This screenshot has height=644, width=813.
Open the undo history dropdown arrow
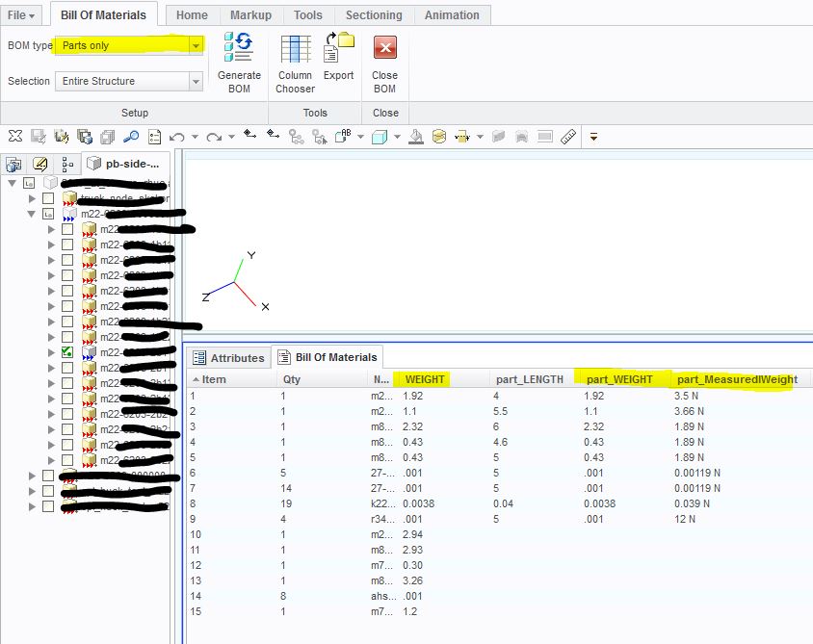(195, 138)
